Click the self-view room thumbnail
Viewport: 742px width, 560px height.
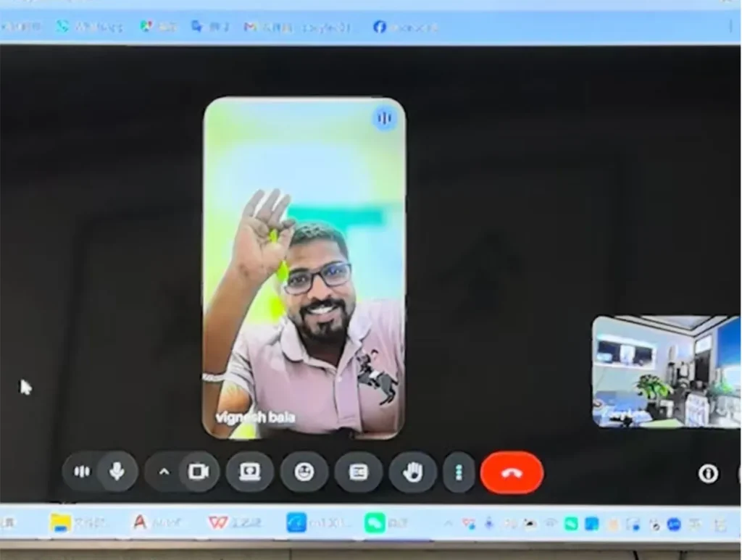665,371
